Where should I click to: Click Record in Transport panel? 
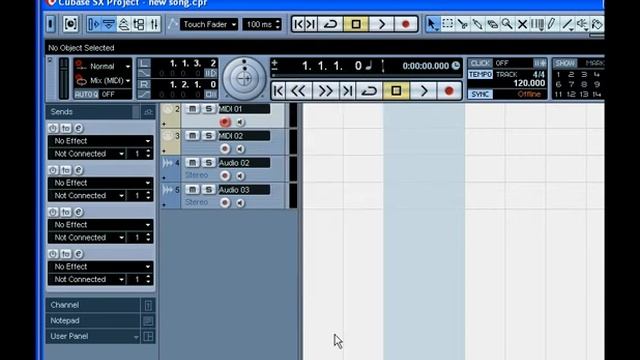tap(449, 91)
